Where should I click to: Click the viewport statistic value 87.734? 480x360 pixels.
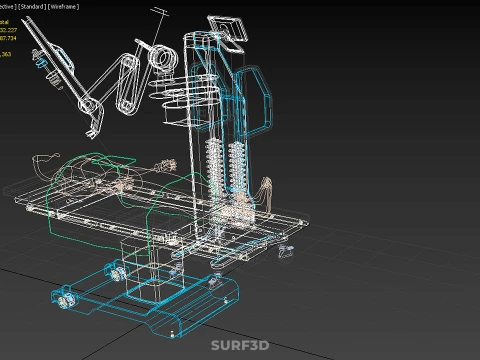pos(8,38)
